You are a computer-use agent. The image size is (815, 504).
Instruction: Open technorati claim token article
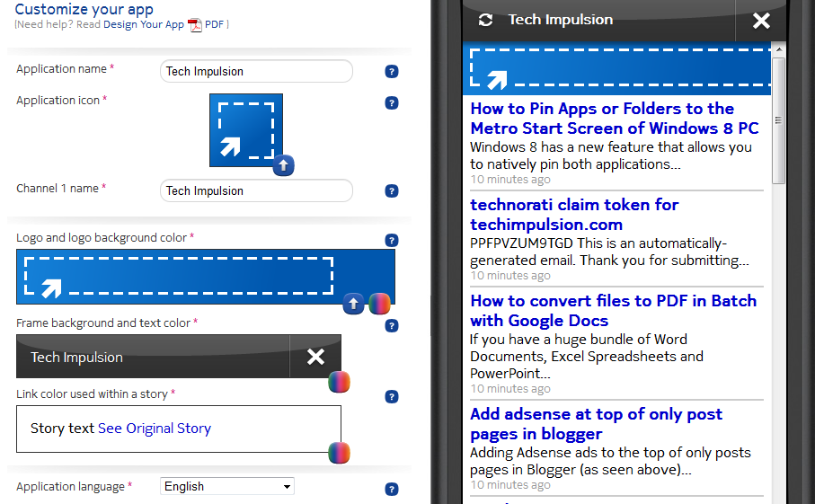pyautogui.click(x=574, y=215)
